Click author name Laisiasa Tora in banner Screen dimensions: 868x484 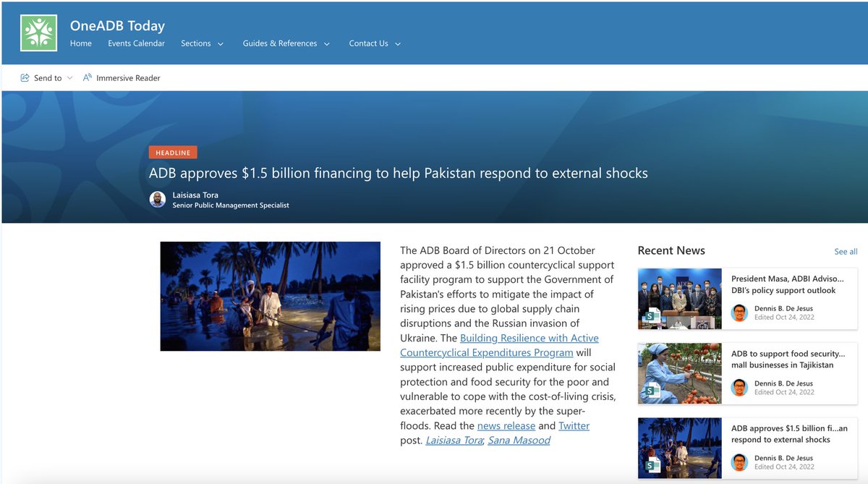tap(195, 195)
